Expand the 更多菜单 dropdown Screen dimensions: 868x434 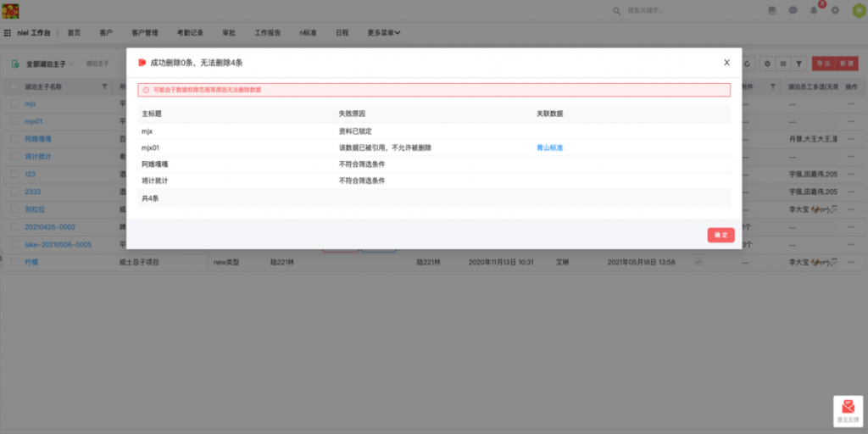[384, 33]
